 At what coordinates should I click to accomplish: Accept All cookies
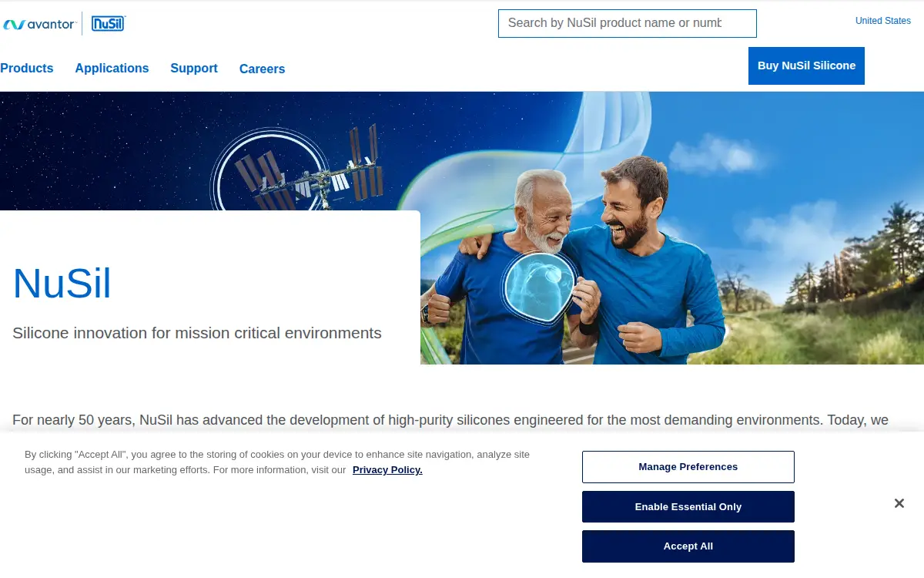coord(688,546)
